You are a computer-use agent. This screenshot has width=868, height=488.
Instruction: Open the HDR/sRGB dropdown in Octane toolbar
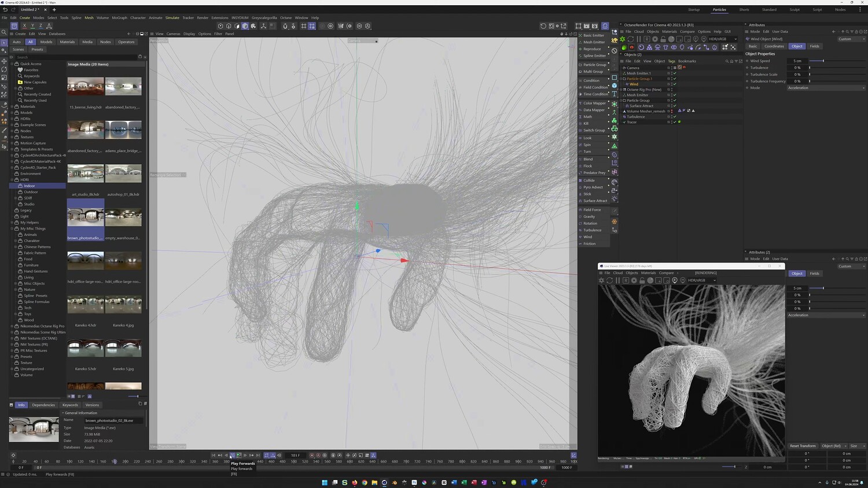723,39
